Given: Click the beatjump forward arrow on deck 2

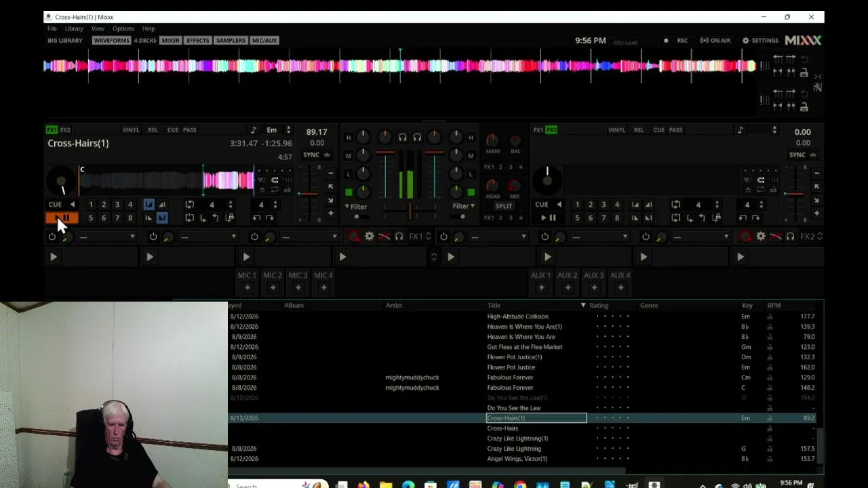Looking at the screenshot, I should click(756, 218).
